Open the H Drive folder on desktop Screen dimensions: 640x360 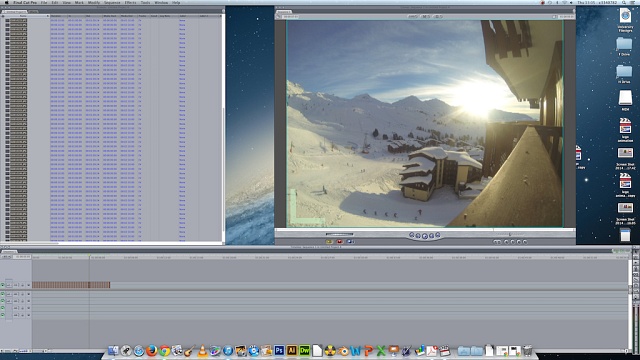[x=624, y=74]
